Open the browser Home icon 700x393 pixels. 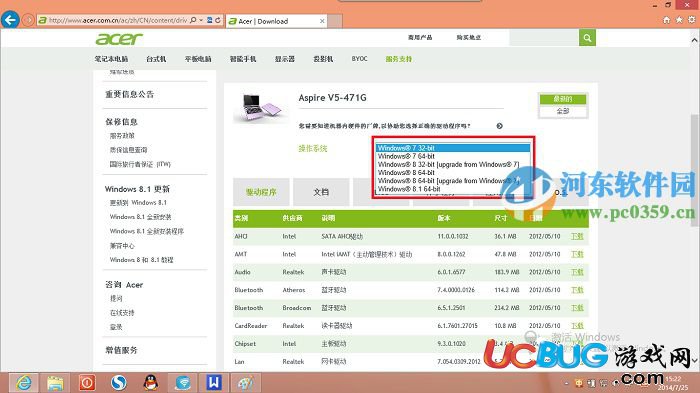coord(667,20)
